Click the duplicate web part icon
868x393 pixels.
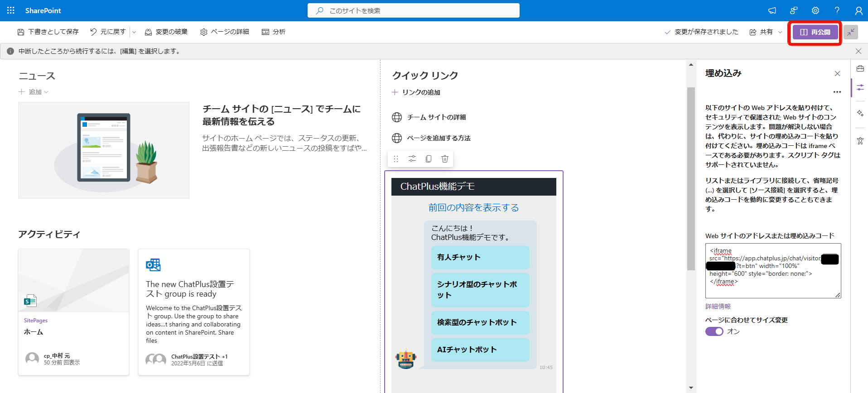pos(429,159)
